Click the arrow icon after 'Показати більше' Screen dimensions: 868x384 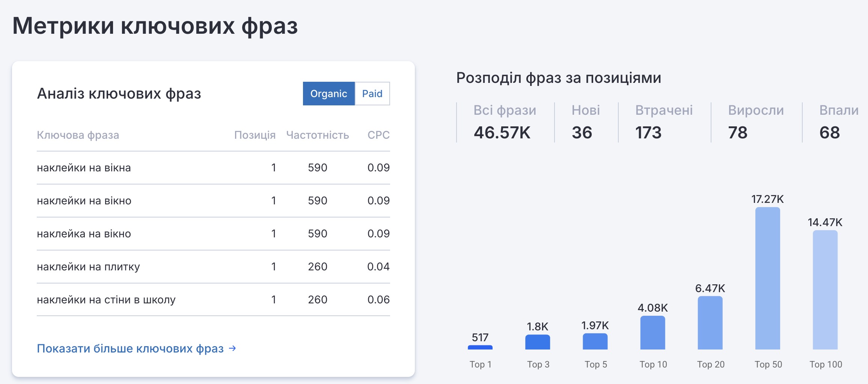[x=232, y=348]
